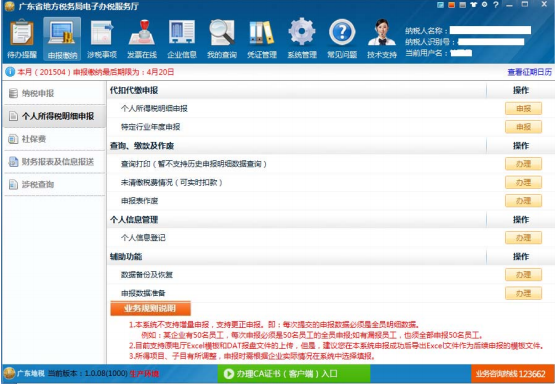The width and height of the screenshot is (558, 386).
Task: Click 办理 button for 查询打印
Action: (x=523, y=164)
